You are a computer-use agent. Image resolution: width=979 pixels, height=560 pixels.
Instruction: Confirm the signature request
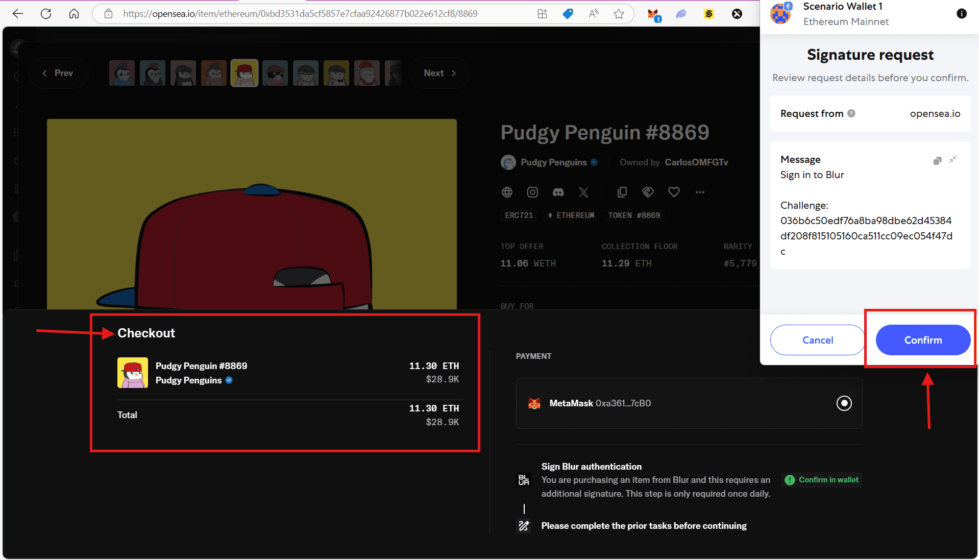pos(923,340)
